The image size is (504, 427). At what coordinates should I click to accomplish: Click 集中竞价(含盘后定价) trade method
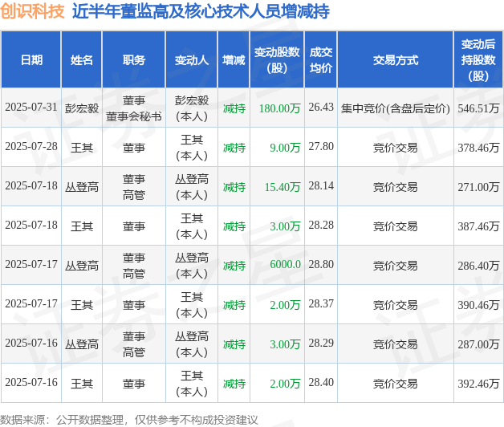pyautogui.click(x=396, y=108)
